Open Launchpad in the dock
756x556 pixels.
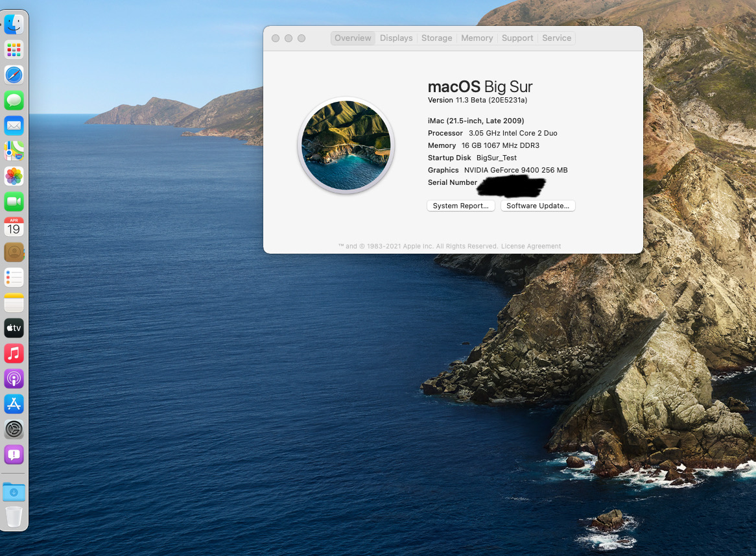pos(14,50)
